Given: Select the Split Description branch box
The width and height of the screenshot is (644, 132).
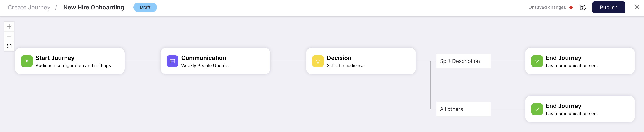Looking at the screenshot, I should click(x=463, y=61).
